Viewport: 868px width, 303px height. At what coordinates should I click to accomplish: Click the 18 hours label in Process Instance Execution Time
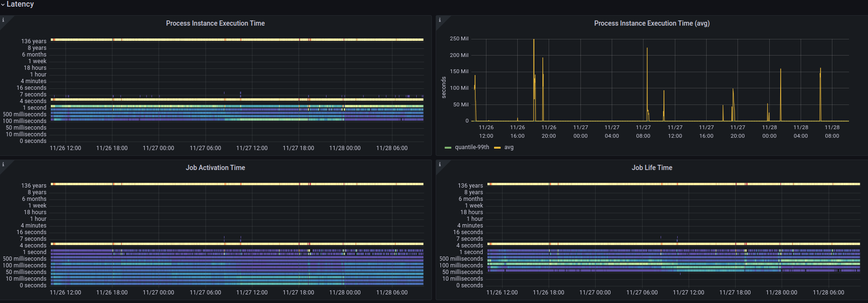pyautogui.click(x=35, y=68)
